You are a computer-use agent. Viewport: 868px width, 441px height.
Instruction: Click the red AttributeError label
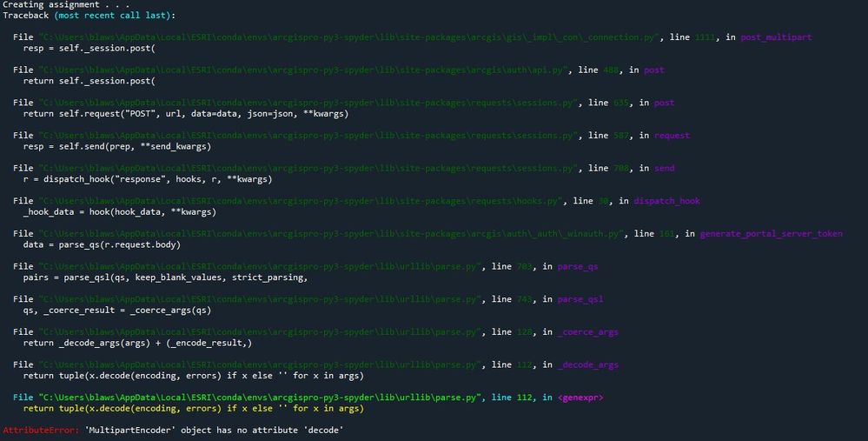[x=40, y=431]
